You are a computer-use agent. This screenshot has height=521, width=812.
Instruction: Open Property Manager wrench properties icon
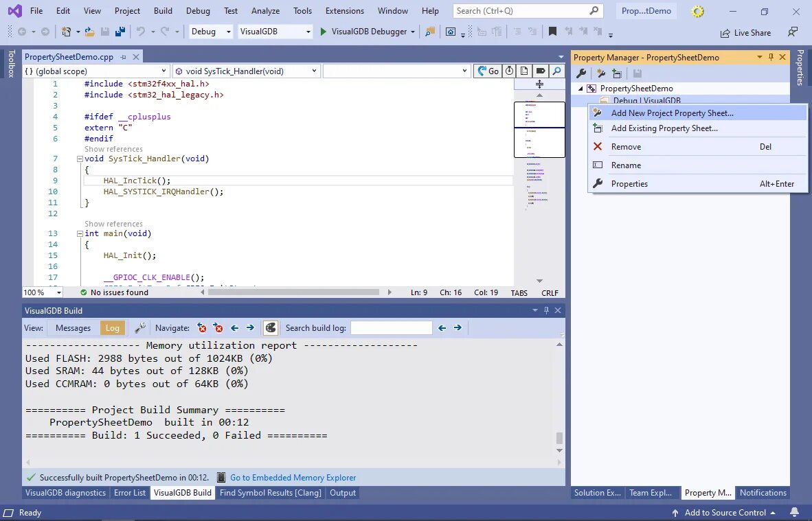[581, 73]
